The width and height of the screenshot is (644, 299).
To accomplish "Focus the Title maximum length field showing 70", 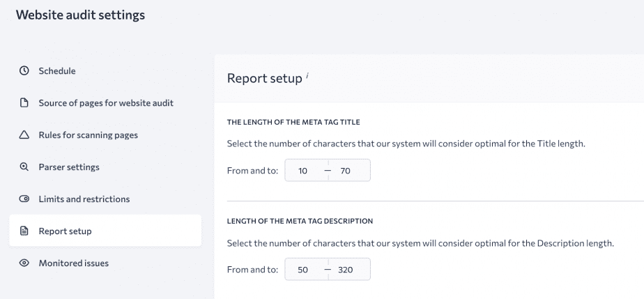I will point(348,171).
